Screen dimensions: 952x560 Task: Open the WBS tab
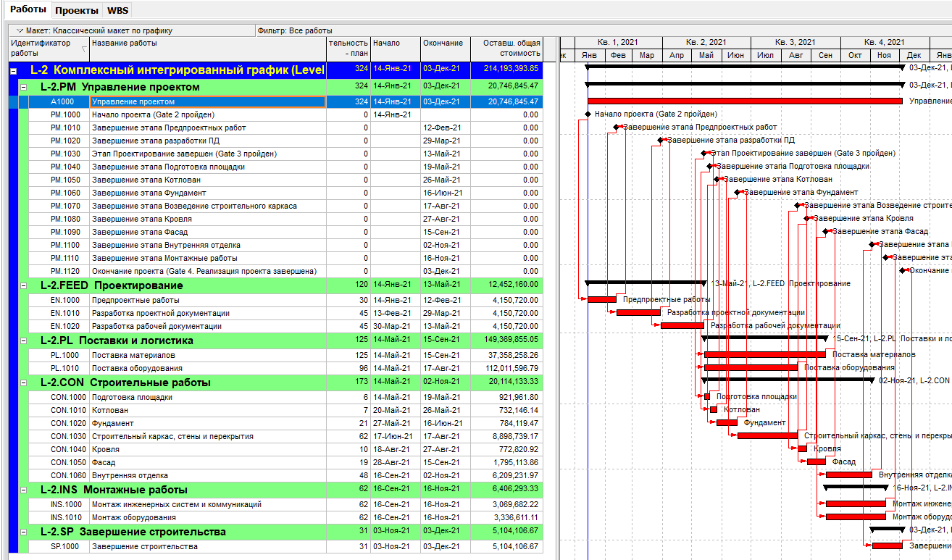tap(117, 10)
